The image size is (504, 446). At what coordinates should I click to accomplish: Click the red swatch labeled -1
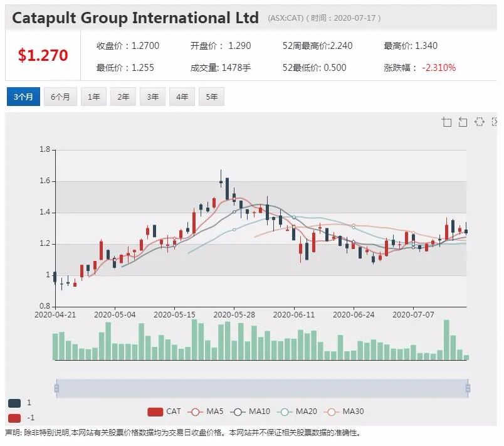(x=14, y=418)
